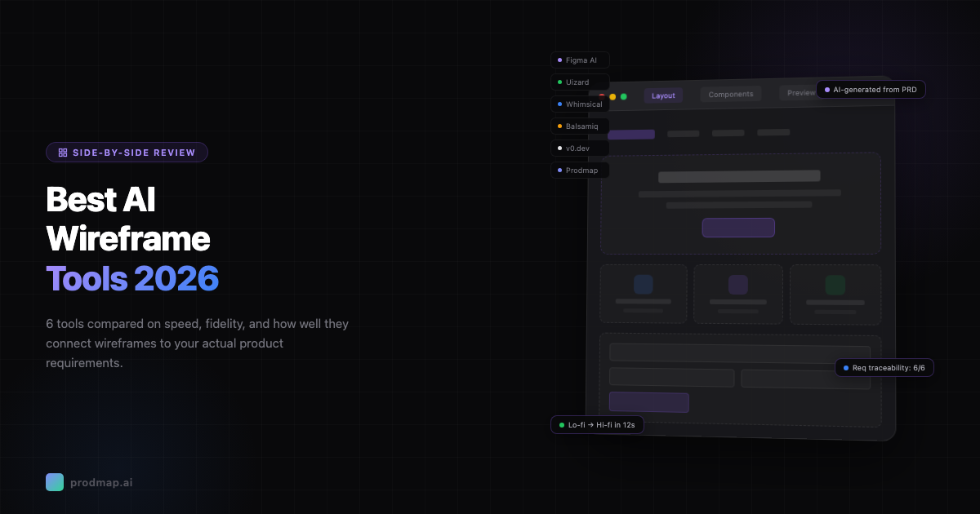This screenshot has width=980, height=514.
Task: Expand the v0.dev tool chip
Action: coord(580,148)
